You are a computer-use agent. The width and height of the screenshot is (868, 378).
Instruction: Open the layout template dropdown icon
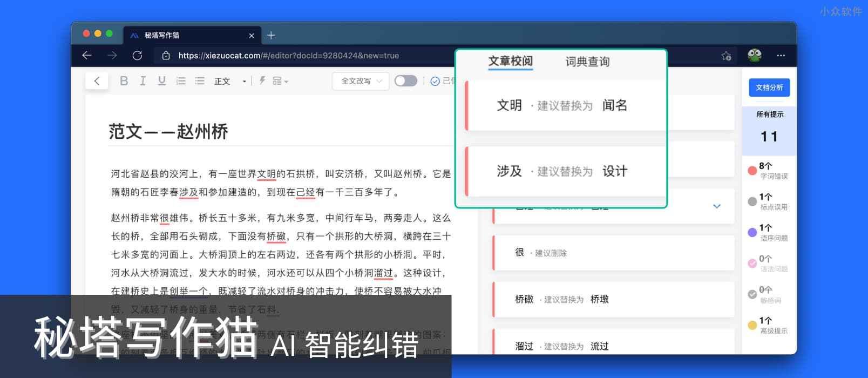point(280,81)
